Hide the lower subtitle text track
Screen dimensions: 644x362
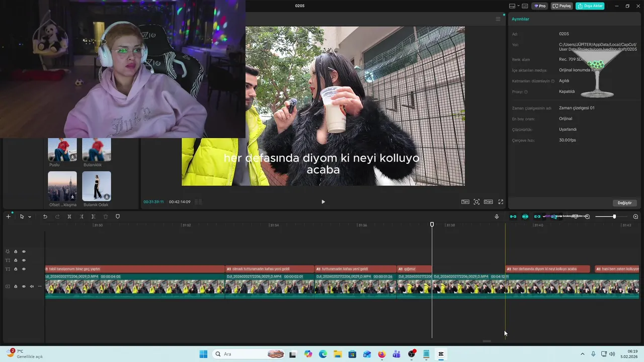click(24, 269)
